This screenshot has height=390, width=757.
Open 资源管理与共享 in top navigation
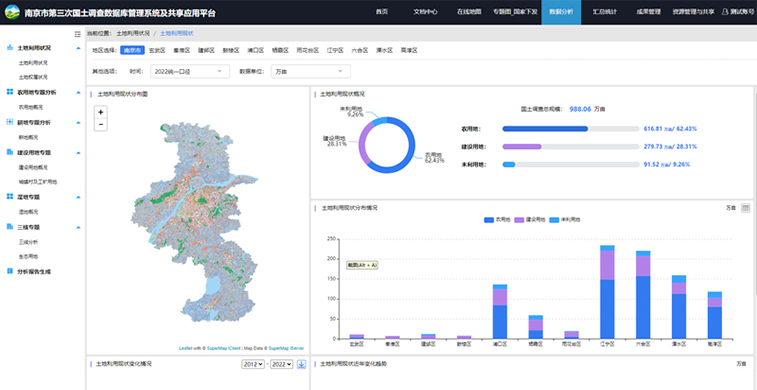(x=693, y=12)
